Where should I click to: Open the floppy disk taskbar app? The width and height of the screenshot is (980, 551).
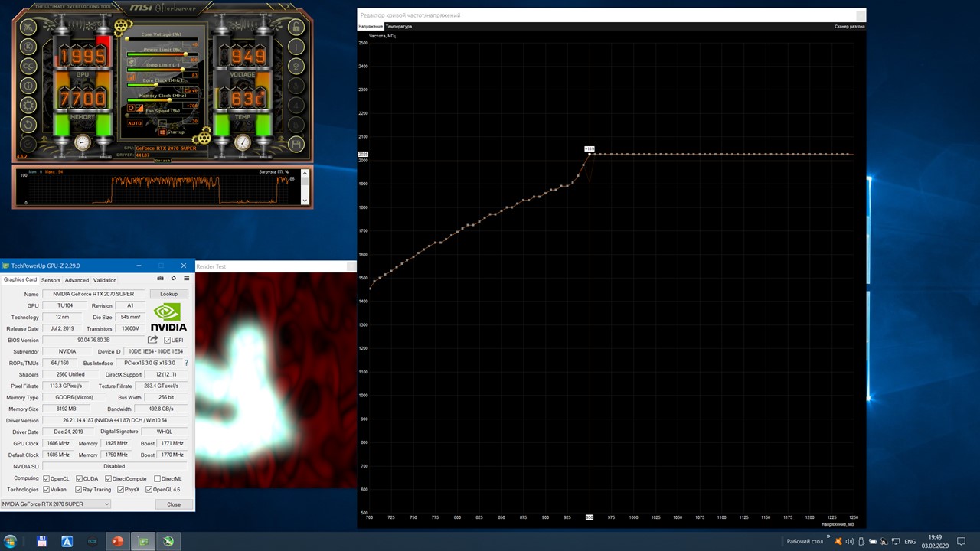pyautogui.click(x=42, y=541)
